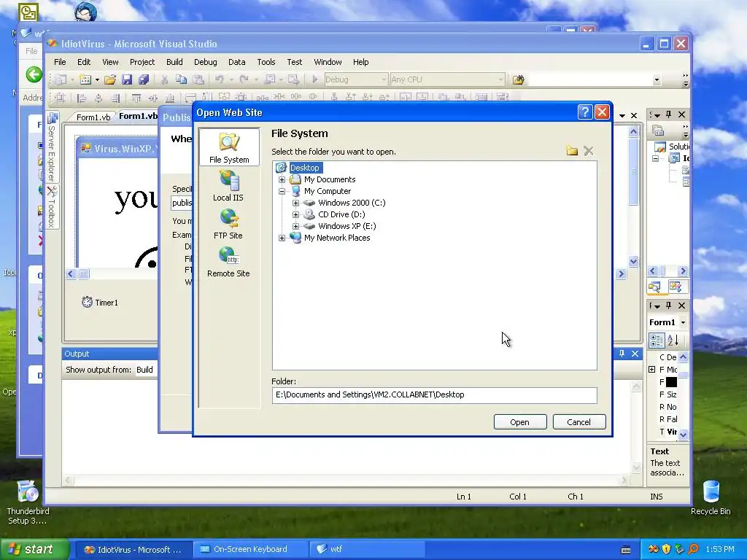Image resolution: width=747 pixels, height=560 pixels.
Task: Collapse the My Computer tree node
Action: coord(282,191)
